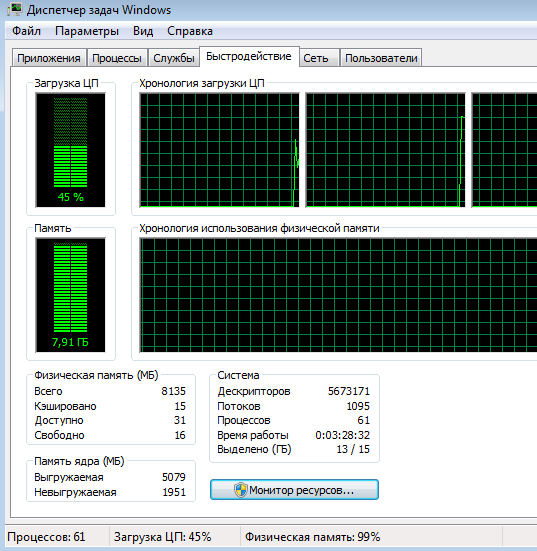Click the Свободно value 16
The height and width of the screenshot is (551, 537).
click(x=180, y=435)
